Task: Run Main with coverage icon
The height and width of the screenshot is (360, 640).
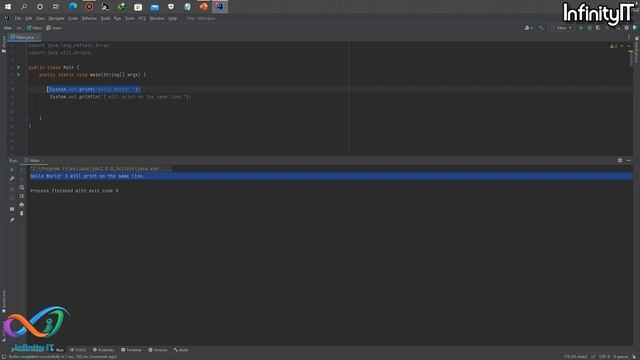Action: click(x=598, y=28)
